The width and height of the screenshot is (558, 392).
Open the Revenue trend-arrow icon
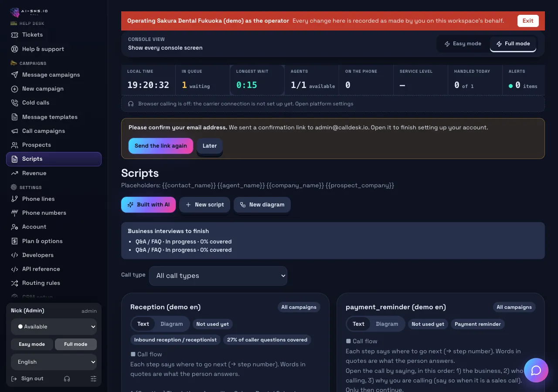click(x=14, y=173)
